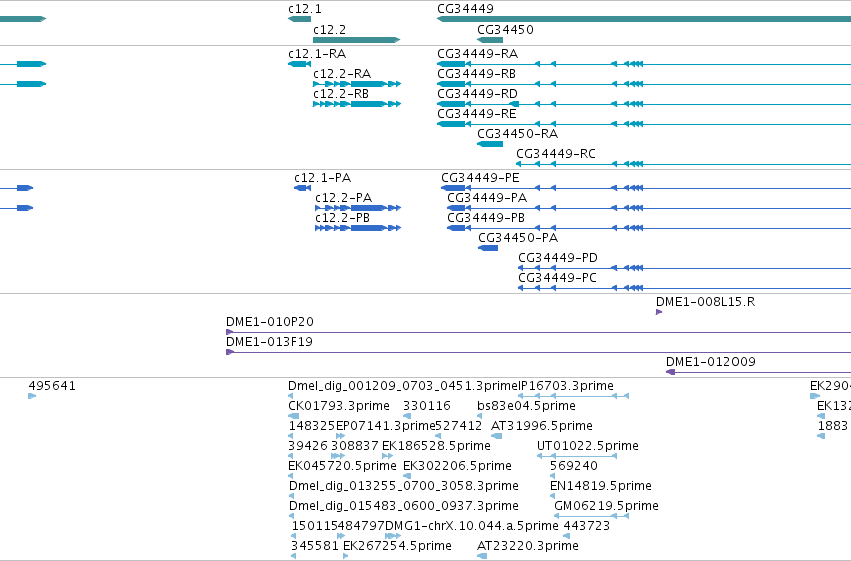Viewport: 851px width, 561px height.
Task: Select the CG34449-PA CDS label
Action: coord(487,198)
